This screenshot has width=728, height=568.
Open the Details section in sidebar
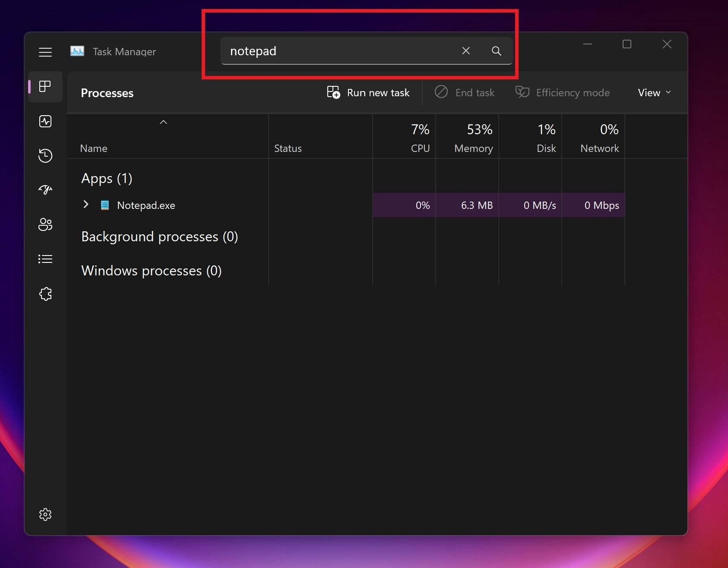[45, 259]
